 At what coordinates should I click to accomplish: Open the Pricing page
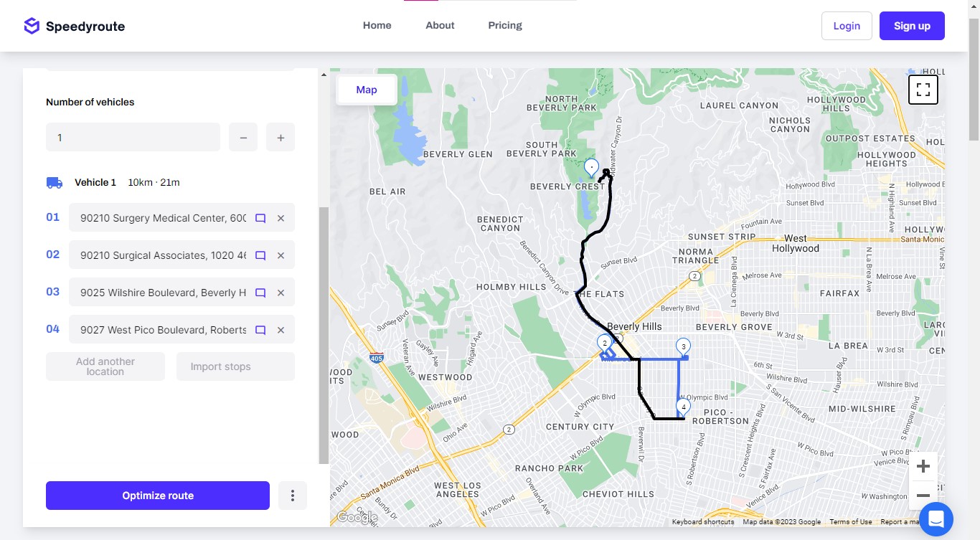504,25
